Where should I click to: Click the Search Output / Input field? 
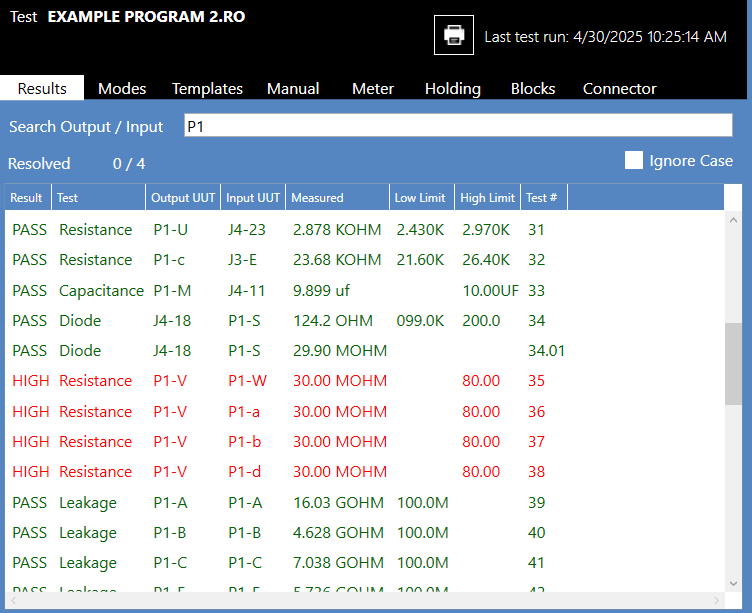coord(458,125)
